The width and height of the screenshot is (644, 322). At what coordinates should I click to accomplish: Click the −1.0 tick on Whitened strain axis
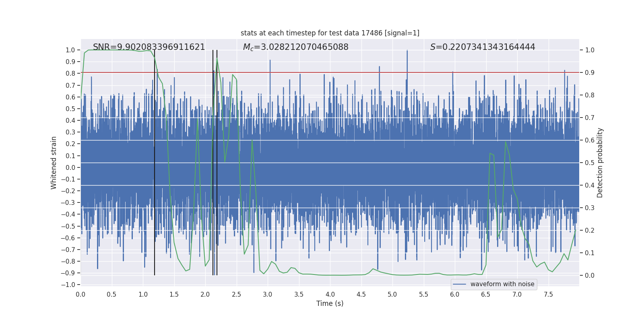click(x=68, y=285)
